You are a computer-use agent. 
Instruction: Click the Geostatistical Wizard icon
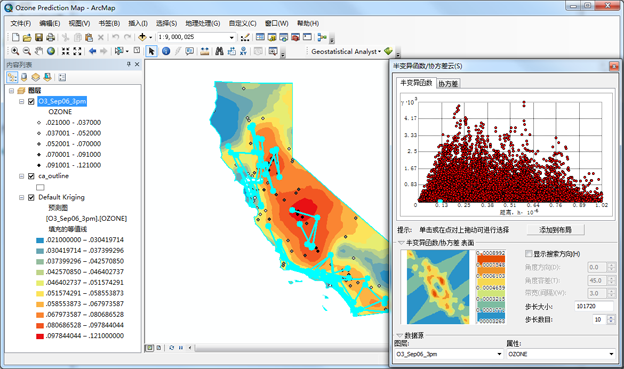point(388,51)
